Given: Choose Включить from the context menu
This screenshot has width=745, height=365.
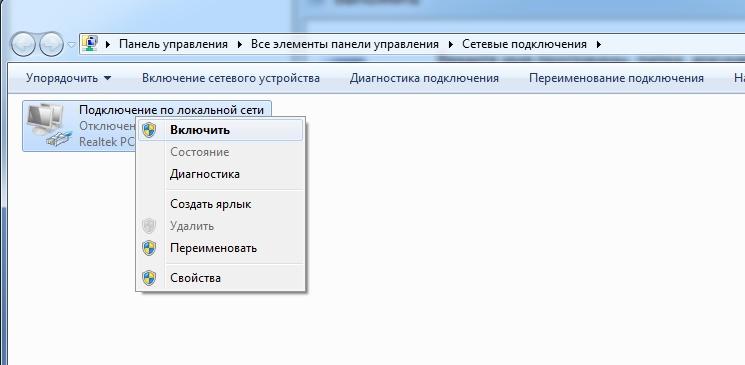Looking at the screenshot, I should 220,130.
